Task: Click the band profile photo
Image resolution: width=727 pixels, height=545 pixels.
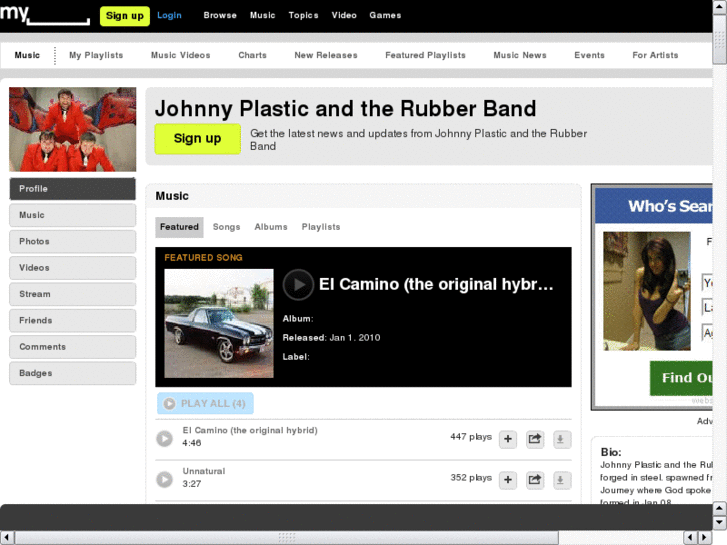Action: [x=72, y=129]
